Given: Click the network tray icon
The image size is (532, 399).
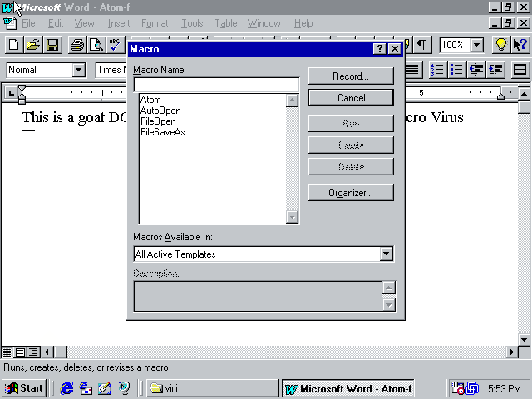Looking at the screenshot, I should (x=472, y=388).
